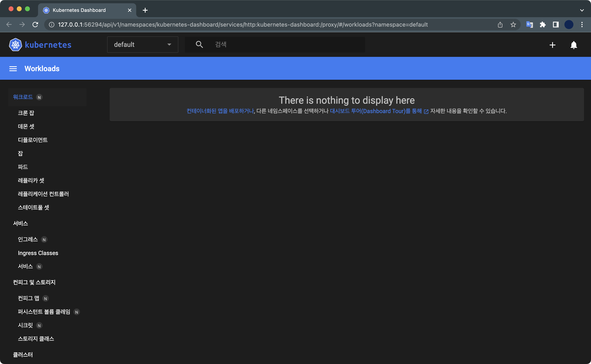The width and height of the screenshot is (591, 364).
Task: Click the search magnifier icon
Action: tap(199, 44)
